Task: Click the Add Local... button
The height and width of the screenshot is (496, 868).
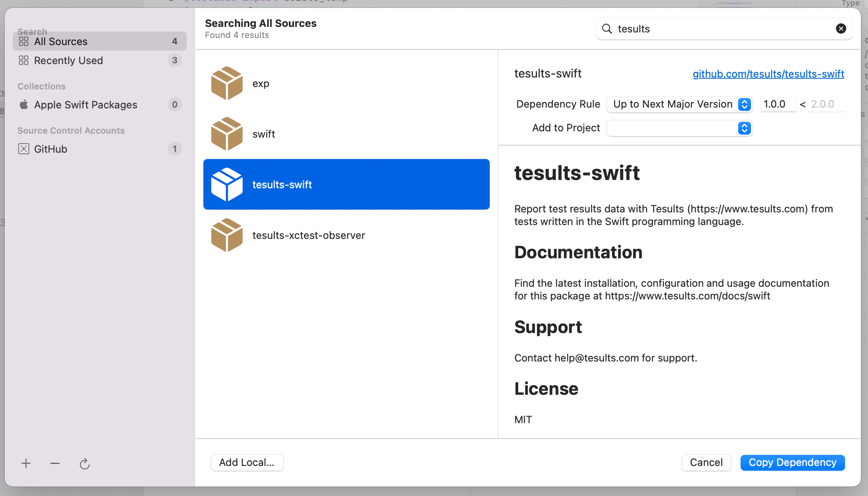Action: point(247,462)
